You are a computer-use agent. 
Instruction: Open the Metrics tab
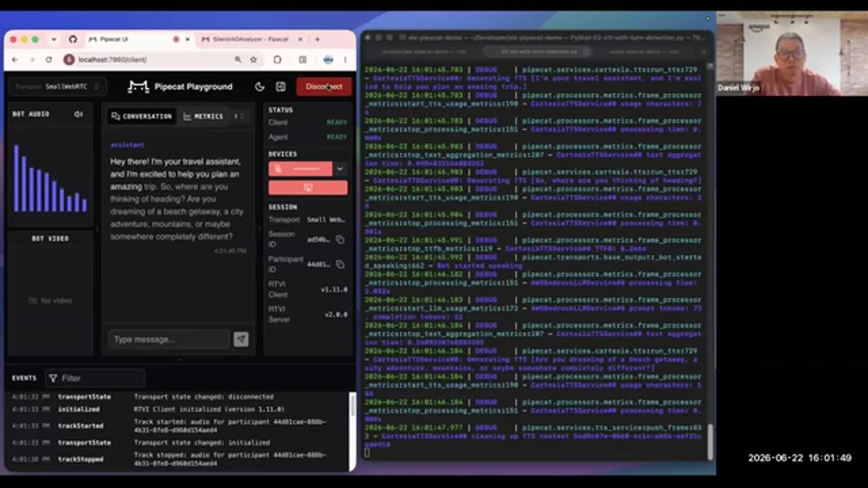(203, 117)
